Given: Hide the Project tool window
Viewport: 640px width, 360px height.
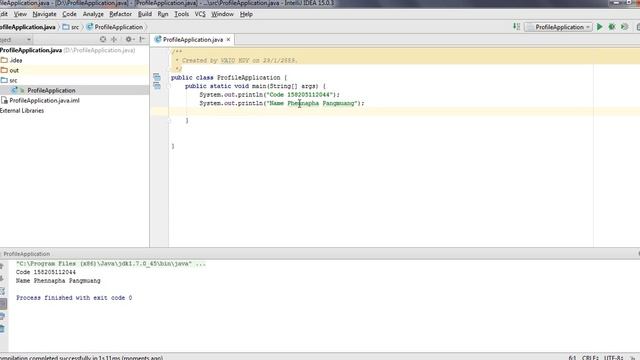Looking at the screenshot, I should tap(142, 39).
